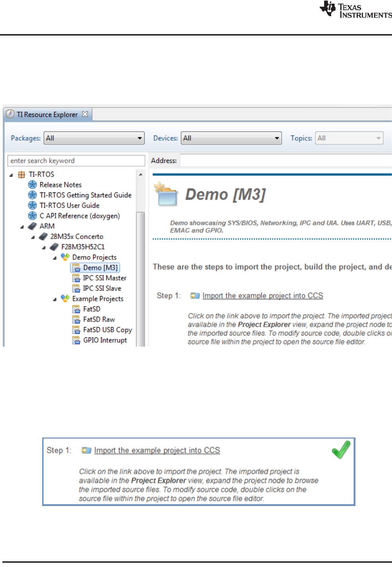Click the Demo [M3] project icon
This screenshot has width=392, height=567.
[76, 268]
